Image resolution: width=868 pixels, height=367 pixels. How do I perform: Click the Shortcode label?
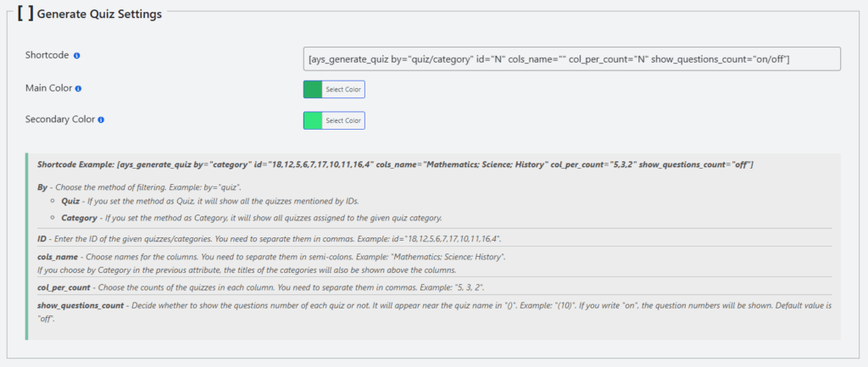(47, 55)
